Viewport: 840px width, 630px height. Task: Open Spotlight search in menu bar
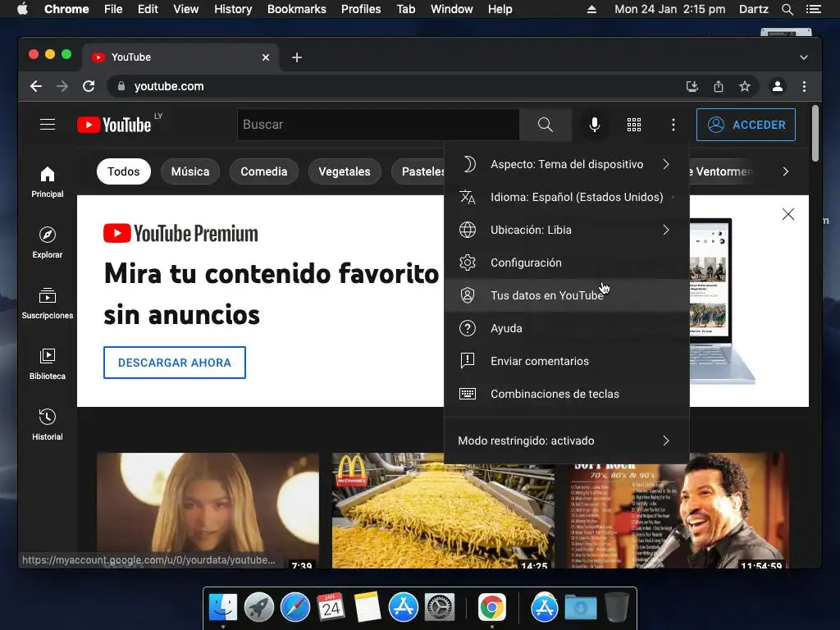(787, 9)
